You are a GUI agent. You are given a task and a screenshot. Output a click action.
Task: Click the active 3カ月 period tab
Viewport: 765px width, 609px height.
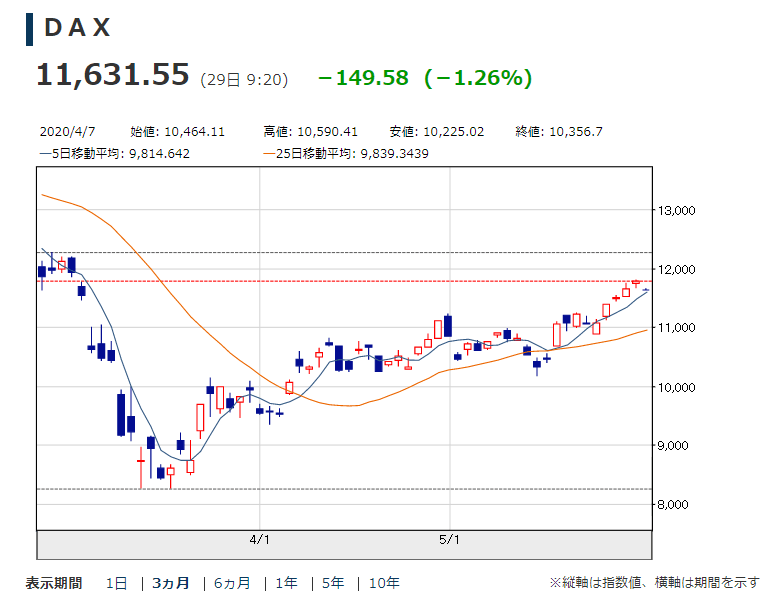170,584
